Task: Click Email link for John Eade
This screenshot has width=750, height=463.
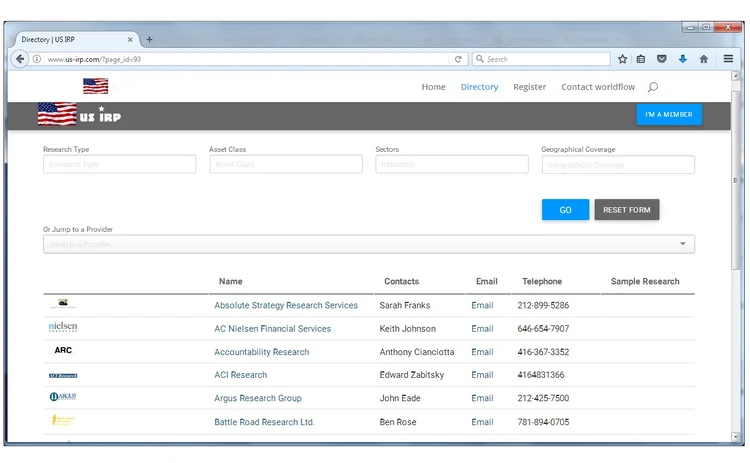Action: 482,398
